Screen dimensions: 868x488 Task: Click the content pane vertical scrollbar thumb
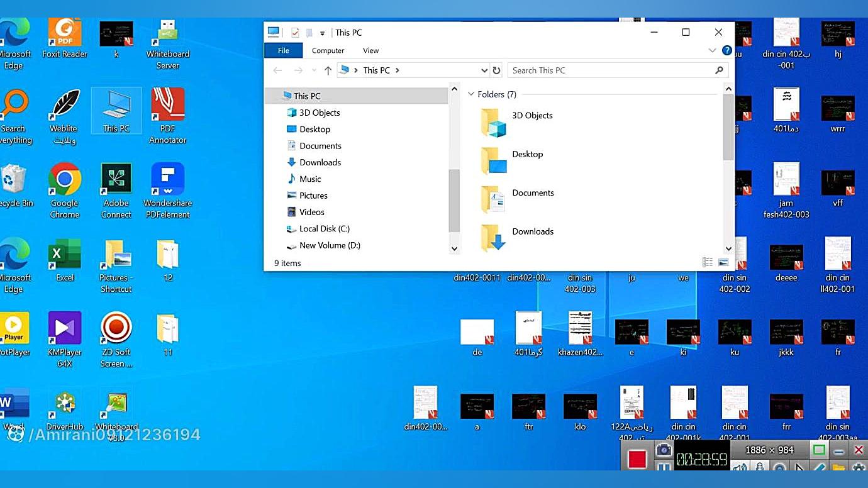tap(728, 128)
